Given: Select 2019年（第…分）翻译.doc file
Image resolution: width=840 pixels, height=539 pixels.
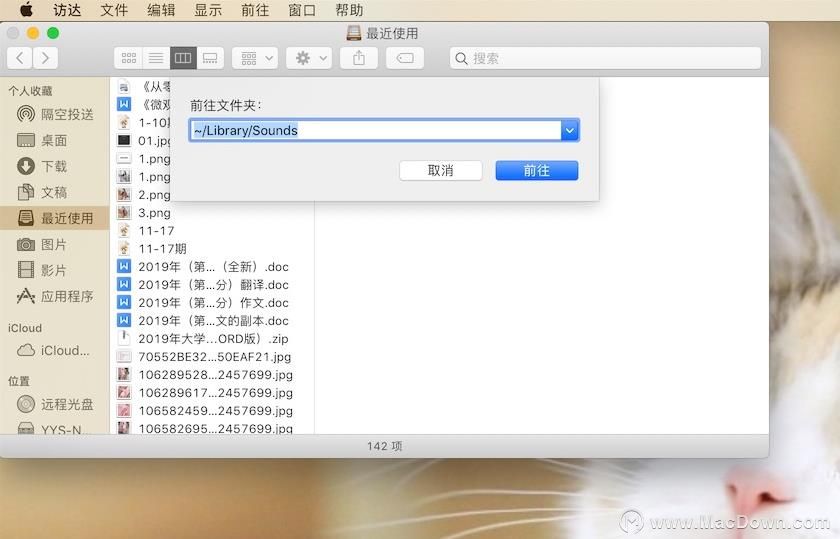Looking at the screenshot, I should (212, 285).
